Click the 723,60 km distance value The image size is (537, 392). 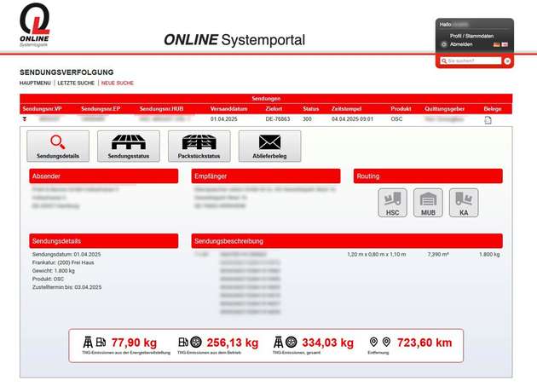(x=424, y=343)
